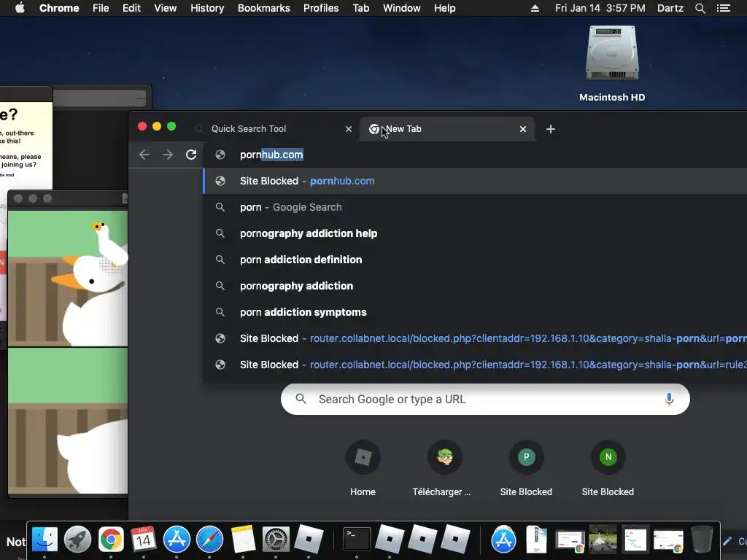Open Spotlight search magnifier in menu bar
The image size is (747, 560).
(700, 8)
